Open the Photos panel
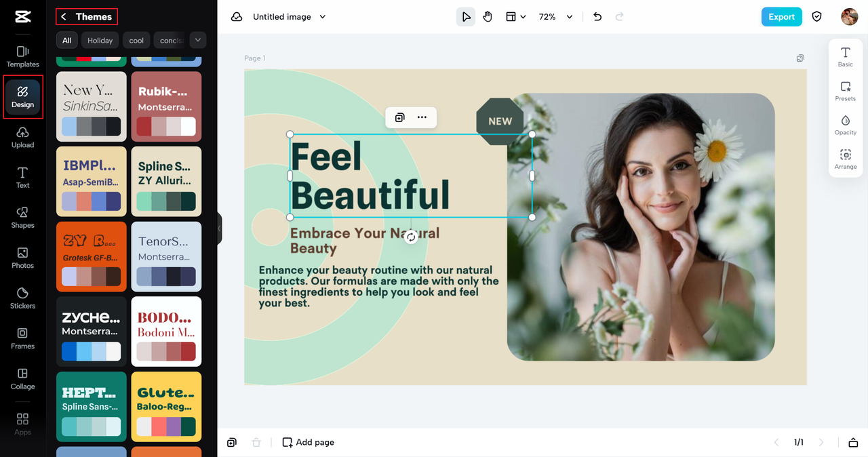The width and height of the screenshot is (868, 457). pyautogui.click(x=22, y=258)
